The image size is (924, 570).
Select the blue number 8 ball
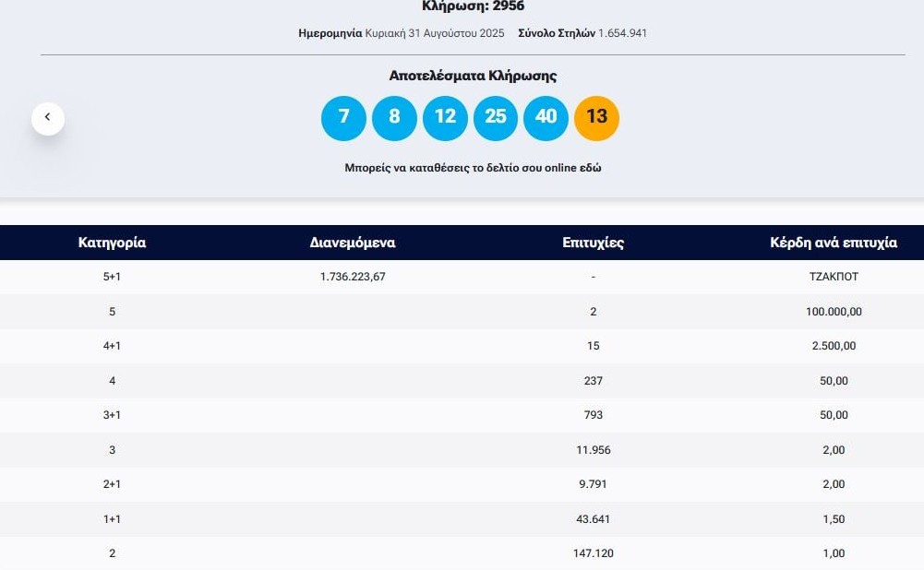pos(394,118)
